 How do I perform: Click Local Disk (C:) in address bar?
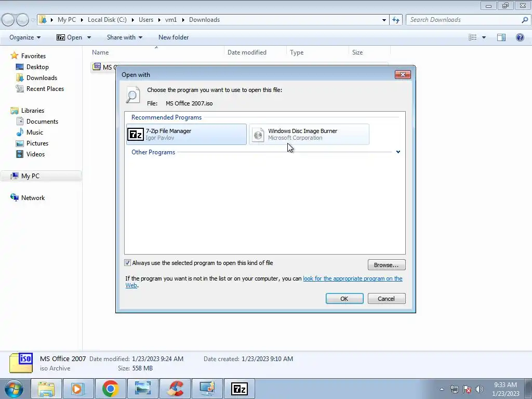[107, 20]
